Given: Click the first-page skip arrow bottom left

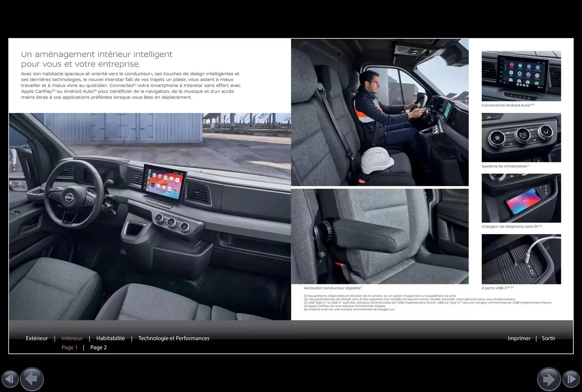Looking at the screenshot, I should pyautogui.click(x=10, y=379).
